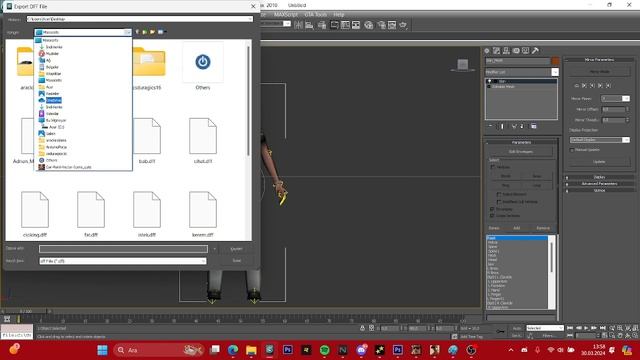The width and height of the screenshot is (640, 360).
Task: Expand the Advanced Parameters rollout
Action: click(599, 184)
